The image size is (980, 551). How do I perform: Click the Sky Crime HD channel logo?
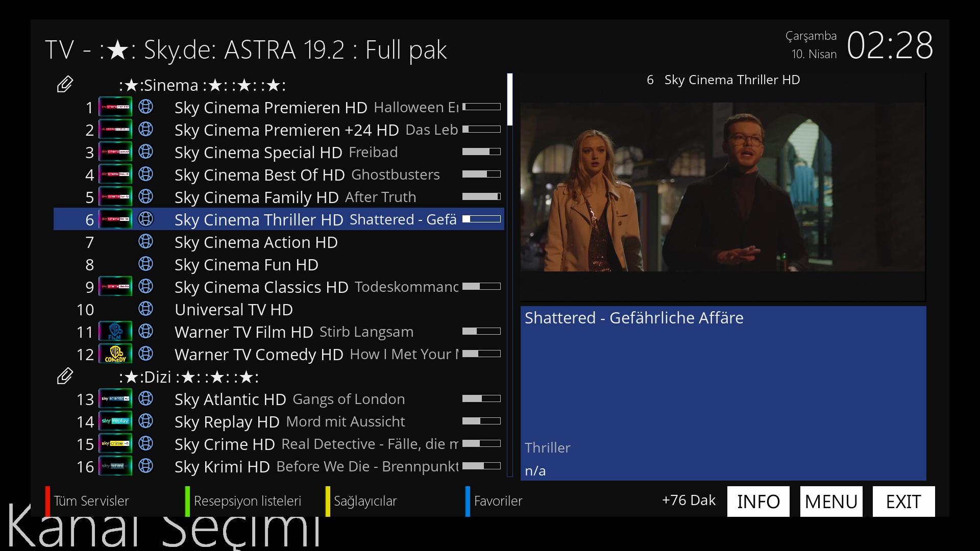pyautogui.click(x=115, y=444)
